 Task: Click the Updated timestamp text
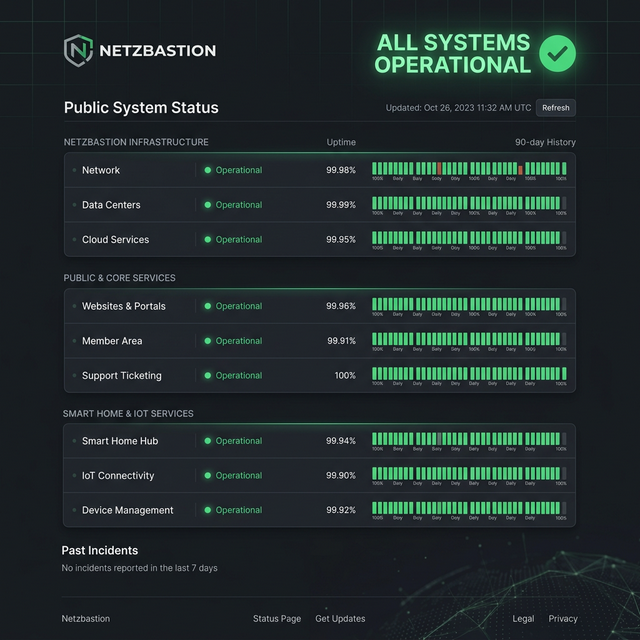pos(458,108)
